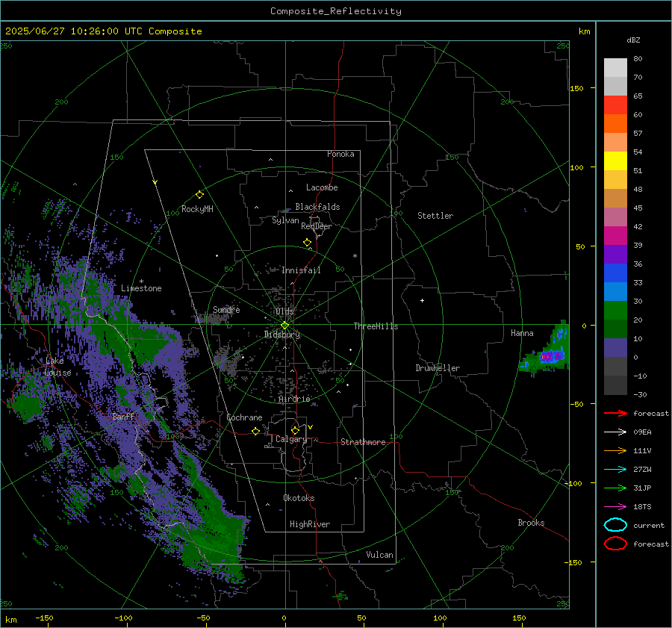Image resolution: width=672 pixels, height=628 pixels.
Task: Click the yellow marker south of RedDeer
Action: [x=307, y=243]
